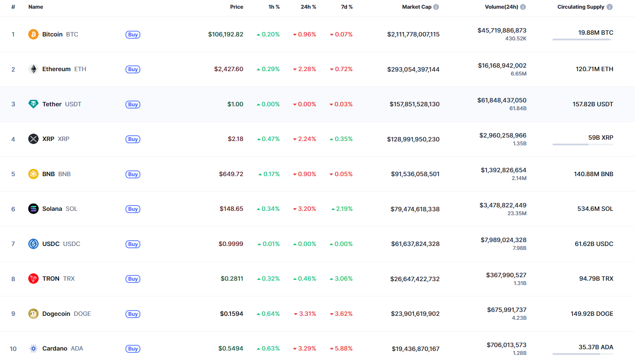The image size is (635, 364).
Task: Click Bitcoin's circulating supply progress bar
Action: pos(583,39)
